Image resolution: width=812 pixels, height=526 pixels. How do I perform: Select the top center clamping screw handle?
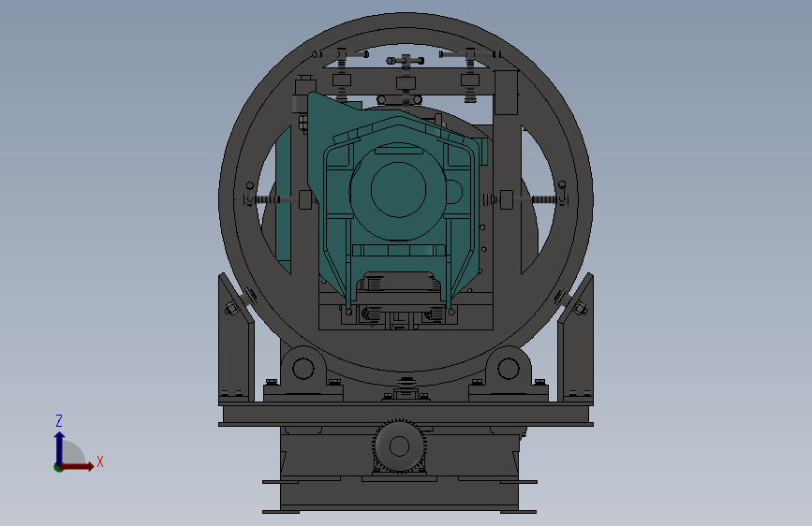pos(406,61)
